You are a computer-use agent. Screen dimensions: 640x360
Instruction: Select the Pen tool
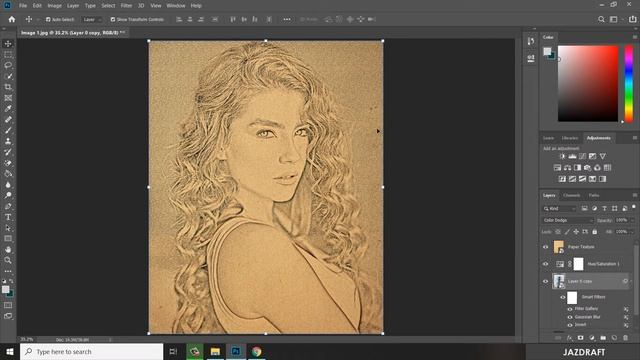(8, 206)
